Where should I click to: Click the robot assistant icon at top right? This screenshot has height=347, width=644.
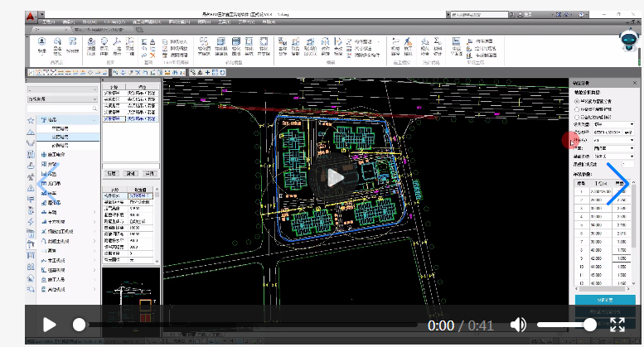click(x=629, y=41)
